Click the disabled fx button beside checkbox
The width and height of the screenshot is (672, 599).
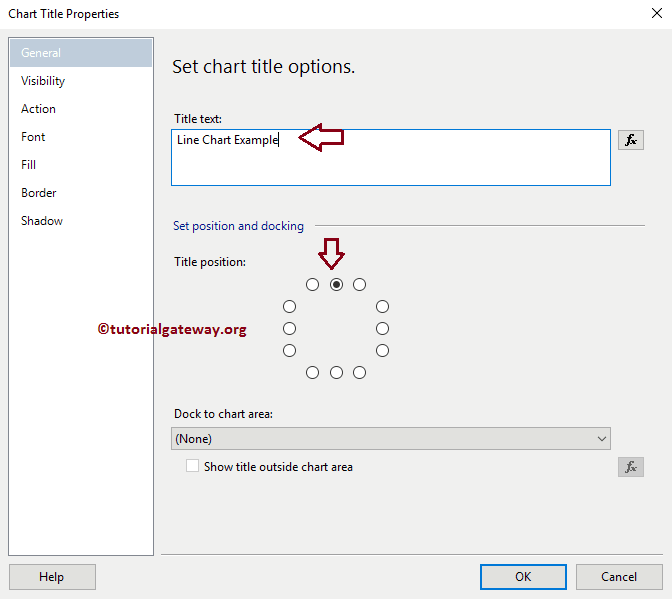(x=630, y=467)
